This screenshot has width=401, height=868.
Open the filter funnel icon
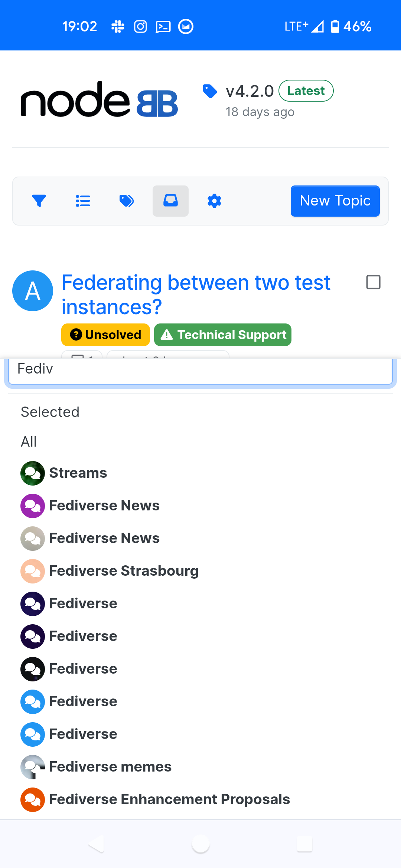39,201
